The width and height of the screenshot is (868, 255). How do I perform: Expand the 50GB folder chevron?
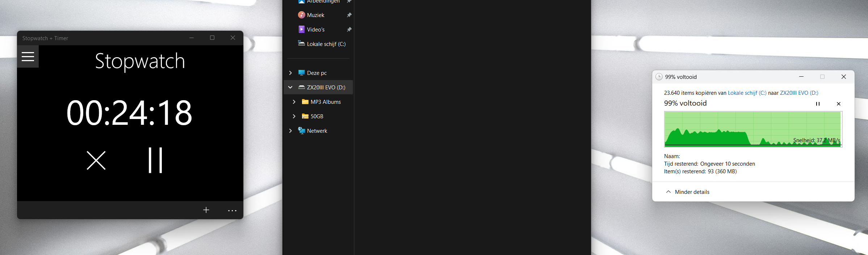click(x=294, y=116)
